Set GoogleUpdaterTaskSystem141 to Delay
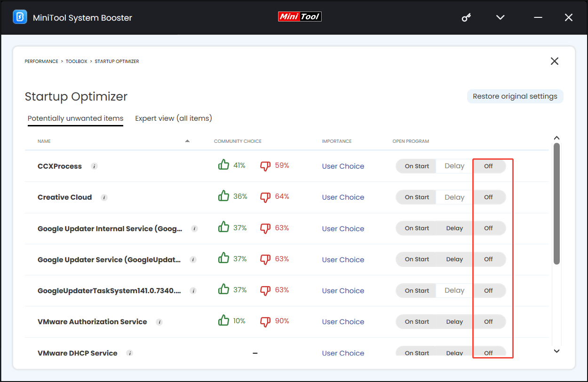This screenshot has width=588, height=382. click(x=454, y=291)
